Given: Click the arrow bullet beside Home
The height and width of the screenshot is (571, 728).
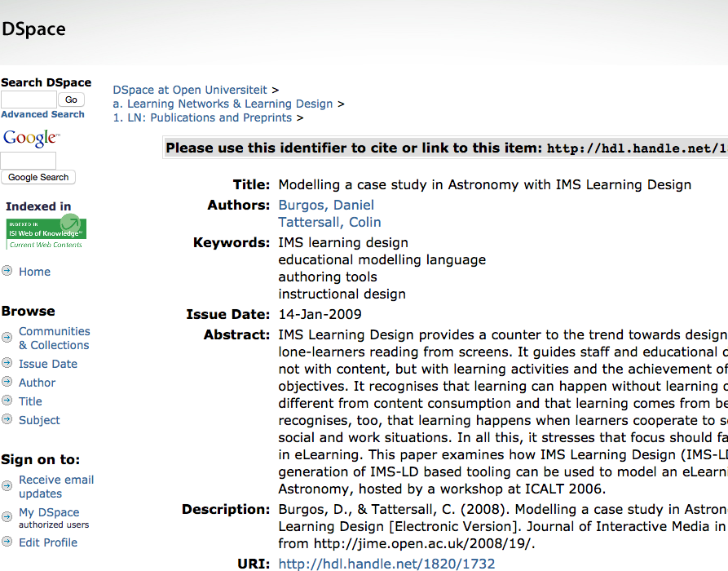Looking at the screenshot, I should 7,271.
